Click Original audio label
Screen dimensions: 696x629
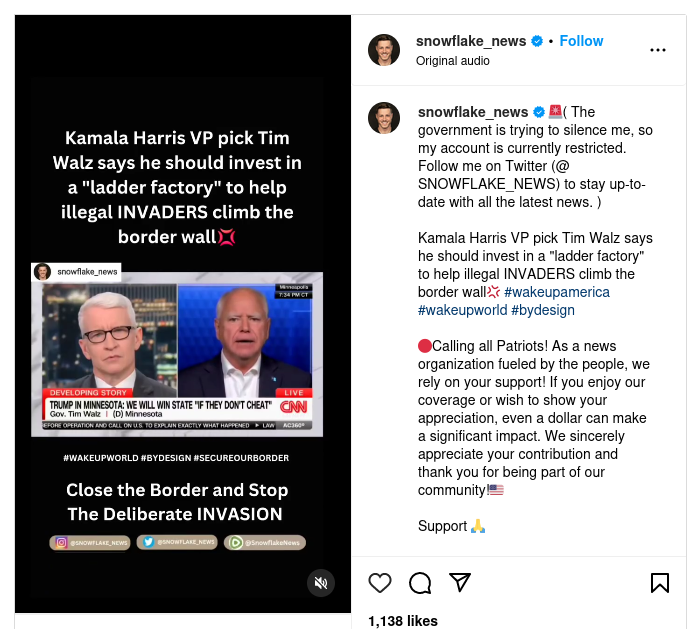tap(453, 61)
